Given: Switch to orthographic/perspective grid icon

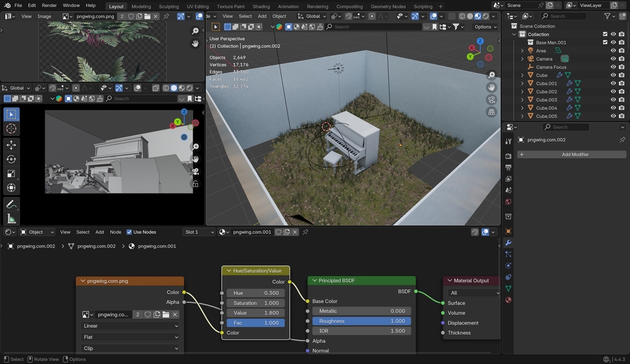Looking at the screenshot, I should point(492,112).
